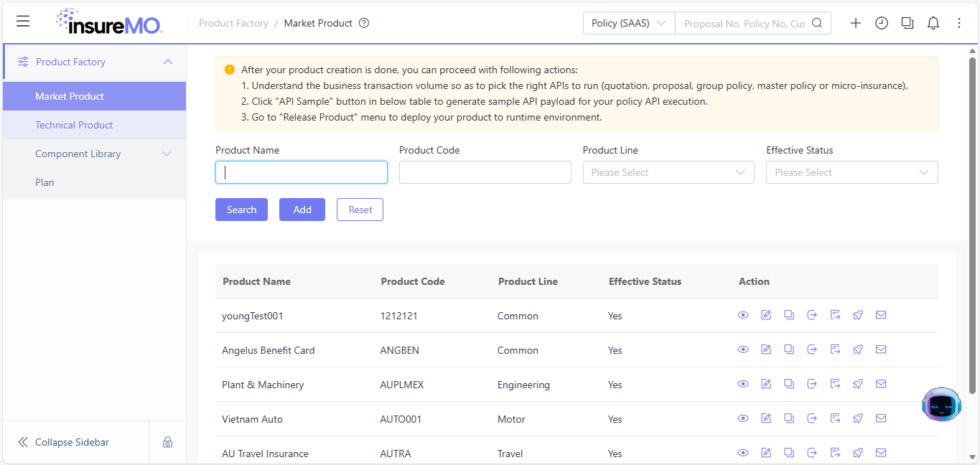Click the Angelus Benefit Card name
This screenshot has width=980, height=465.
(x=269, y=350)
